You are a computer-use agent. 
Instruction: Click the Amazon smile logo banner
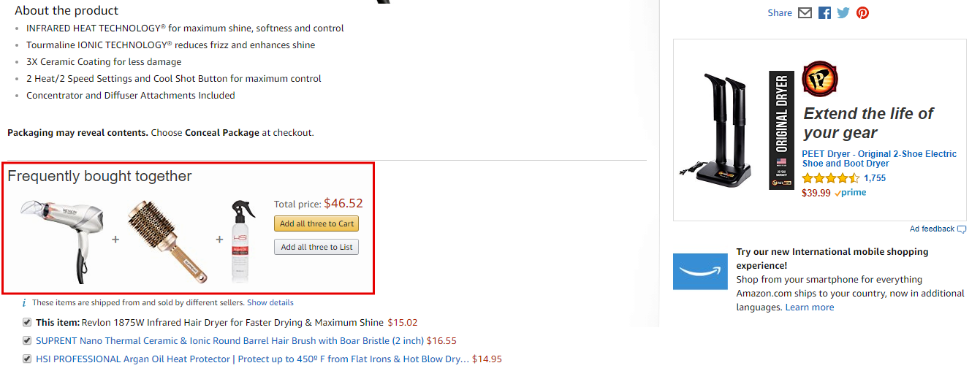click(x=700, y=271)
